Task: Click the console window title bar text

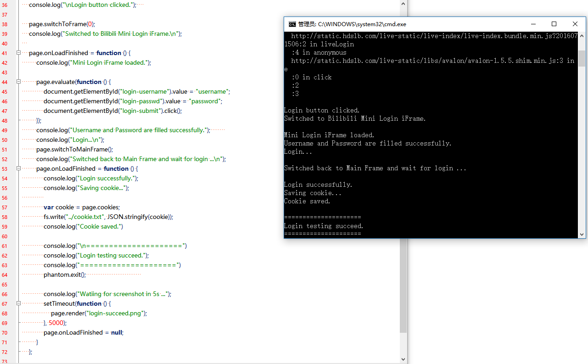Action: tap(352, 24)
